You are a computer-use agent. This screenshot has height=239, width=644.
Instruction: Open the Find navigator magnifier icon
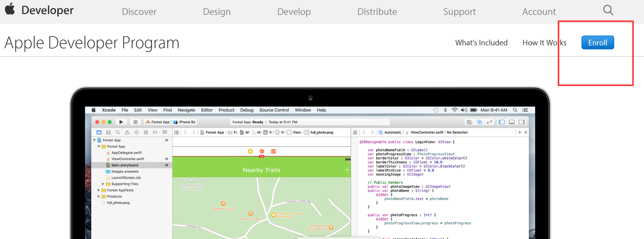[x=117, y=132]
